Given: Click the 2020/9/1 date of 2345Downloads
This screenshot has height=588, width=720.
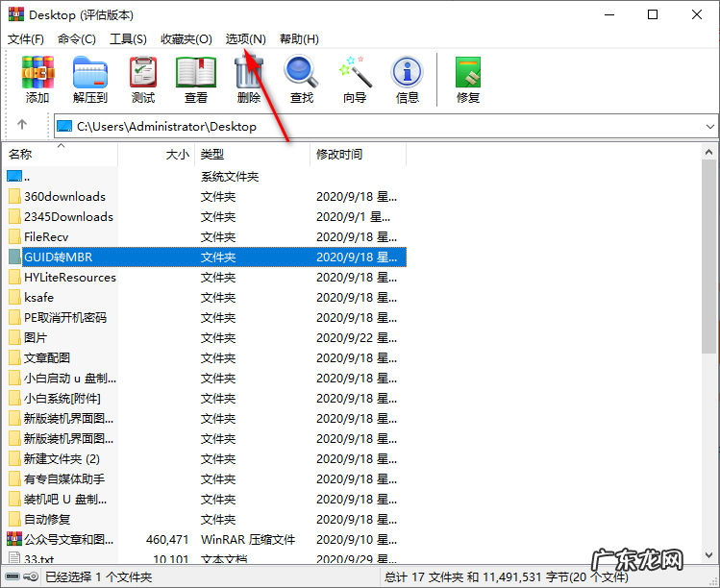Looking at the screenshot, I should 353,216.
